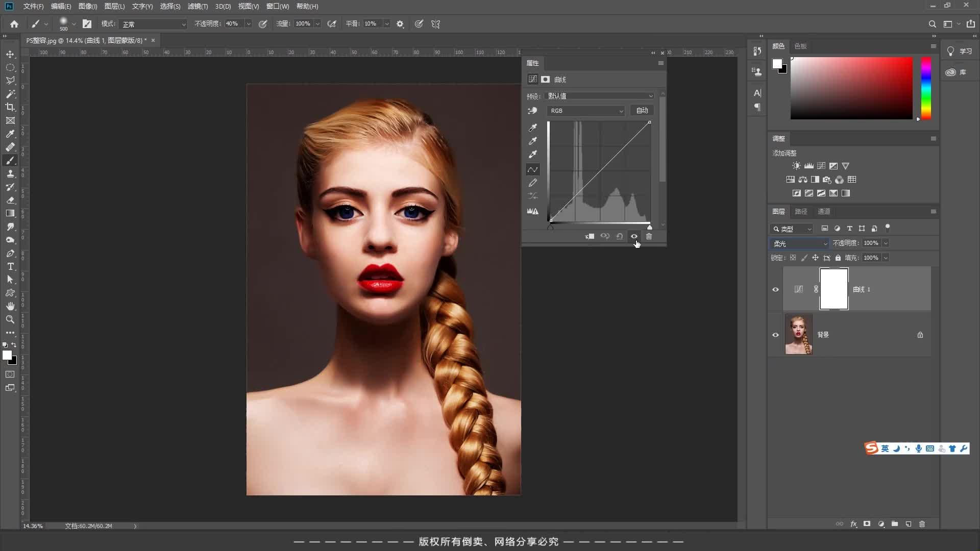The image size is (980, 551).
Task: Select the Move tool
Action: click(10, 54)
